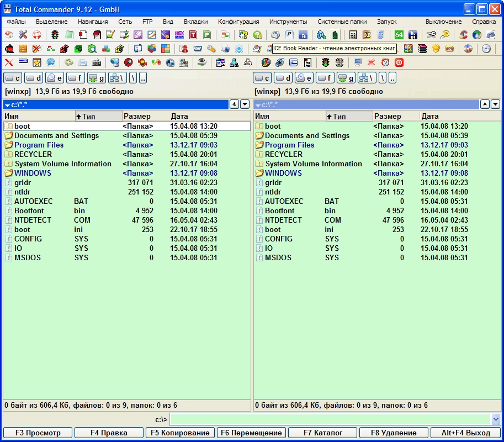Click the right panel path bar c:\*.*
This screenshot has width=504, height=442.
tap(367, 104)
